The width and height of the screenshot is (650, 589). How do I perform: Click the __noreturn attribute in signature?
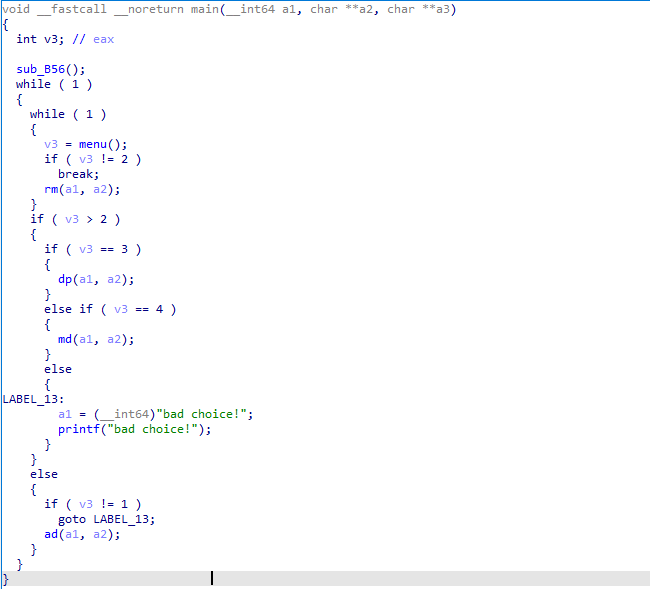pos(149,9)
